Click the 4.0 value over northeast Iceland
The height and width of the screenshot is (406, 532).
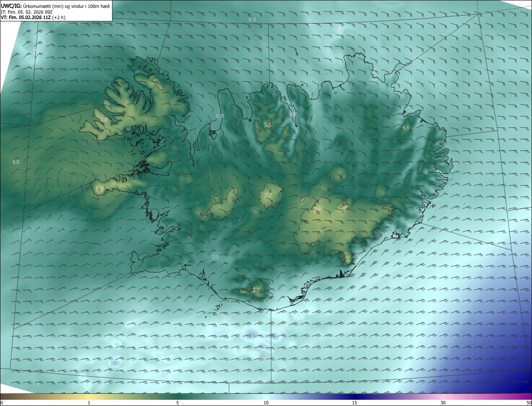[x=406, y=127]
